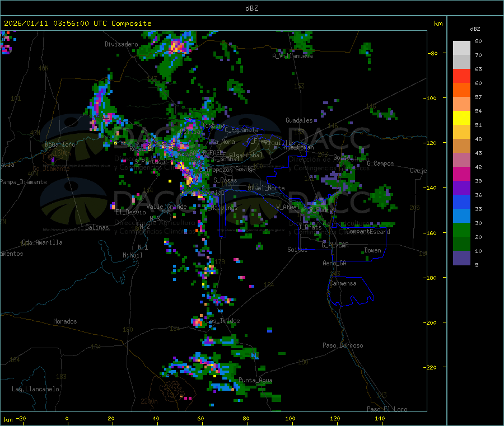Viewport: 504px width, 426px height.
Task: Click the Lag.Llancanelo place label
Action: [x=35, y=389]
